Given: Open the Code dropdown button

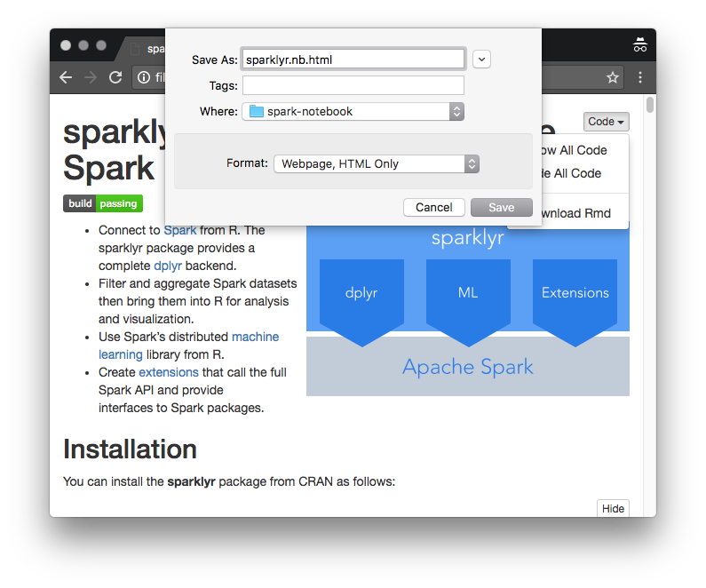Looking at the screenshot, I should (607, 122).
